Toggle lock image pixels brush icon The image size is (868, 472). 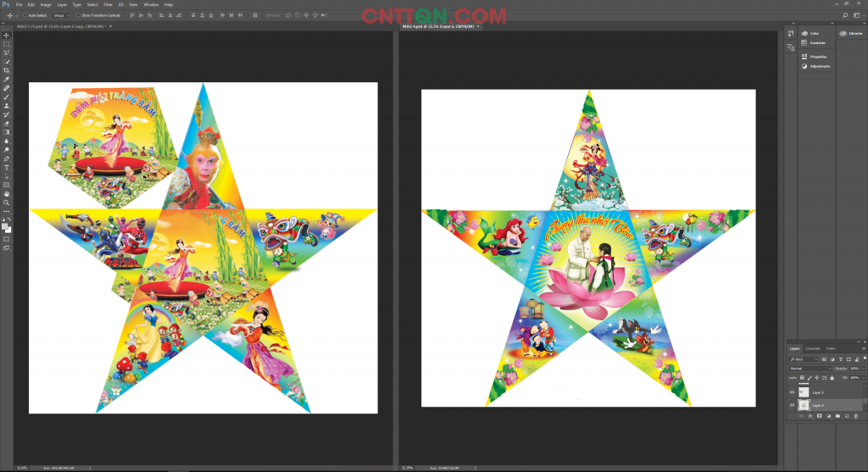pyautogui.click(x=810, y=378)
